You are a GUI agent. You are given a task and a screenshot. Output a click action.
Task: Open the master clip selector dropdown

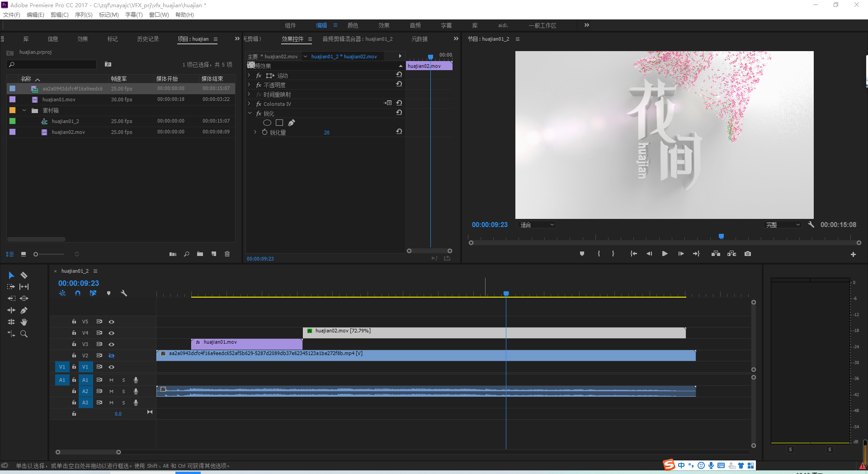(305, 57)
